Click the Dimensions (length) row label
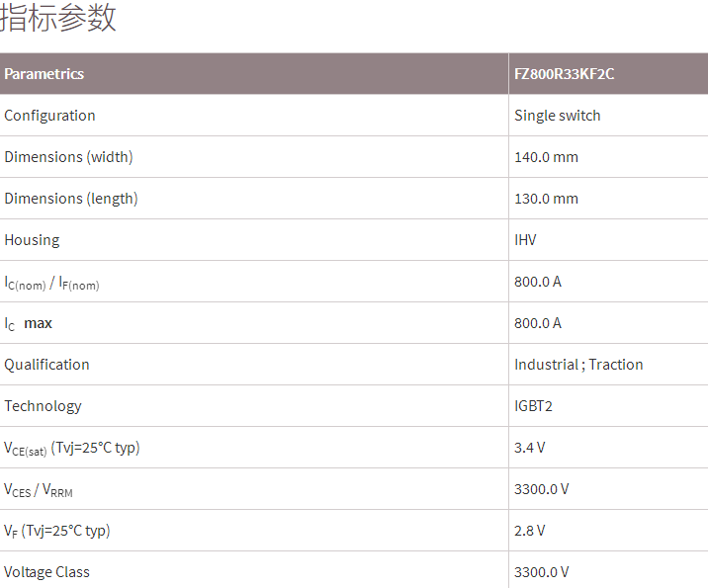 [71, 199]
